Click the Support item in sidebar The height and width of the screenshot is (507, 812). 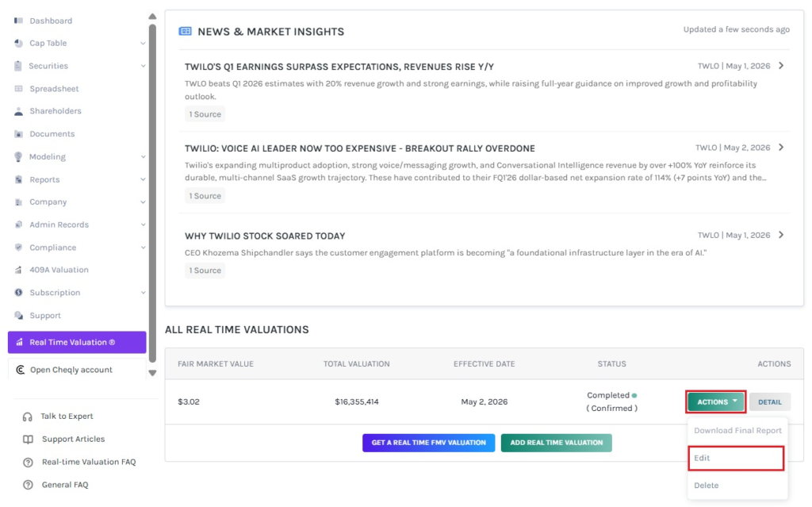[x=45, y=315]
